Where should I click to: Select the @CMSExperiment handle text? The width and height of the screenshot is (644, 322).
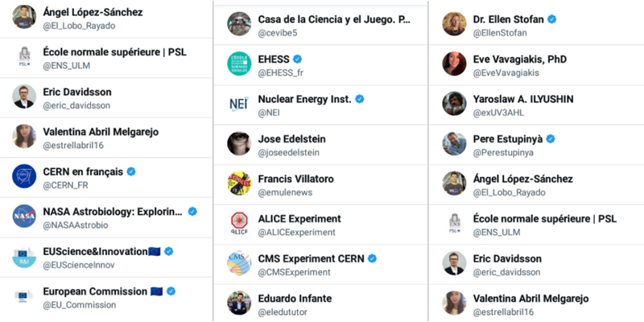click(294, 272)
